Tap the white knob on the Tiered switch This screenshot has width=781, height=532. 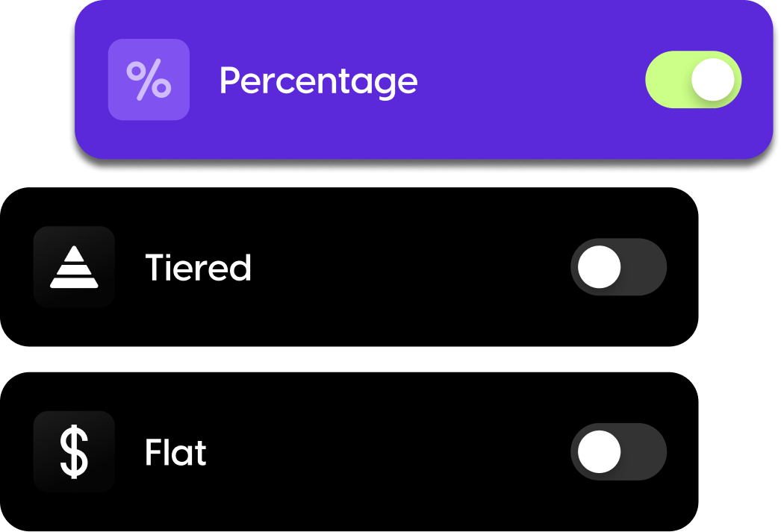pyautogui.click(x=600, y=267)
